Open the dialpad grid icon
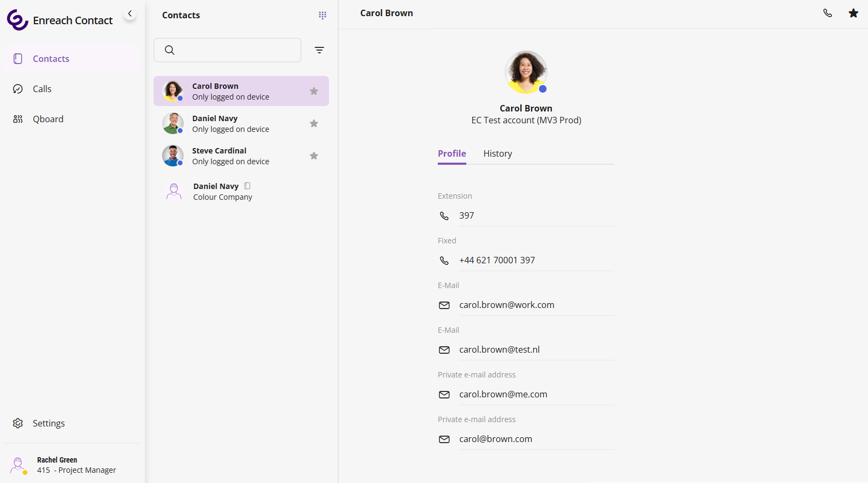The height and width of the screenshot is (483, 868). pyautogui.click(x=323, y=16)
